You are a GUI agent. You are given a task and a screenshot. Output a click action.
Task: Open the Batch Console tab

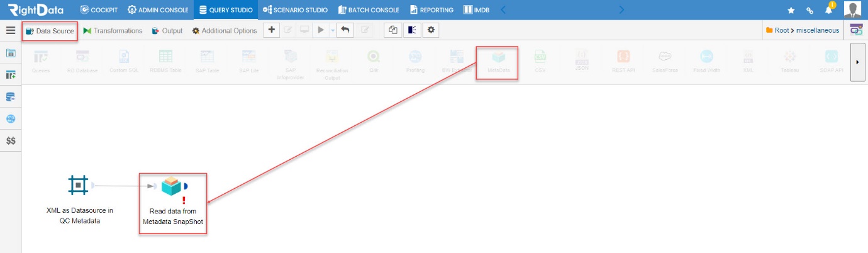tap(368, 9)
